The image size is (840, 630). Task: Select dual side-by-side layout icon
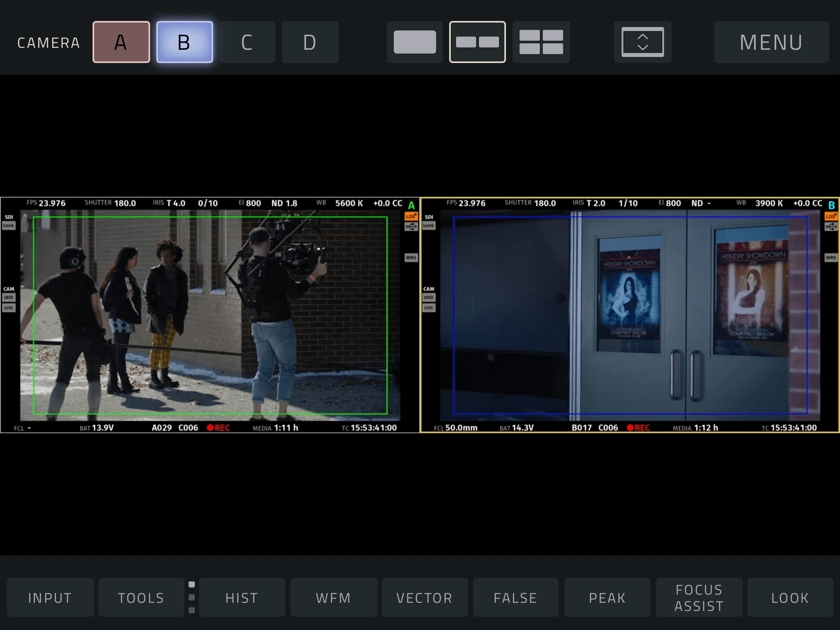pos(477,42)
